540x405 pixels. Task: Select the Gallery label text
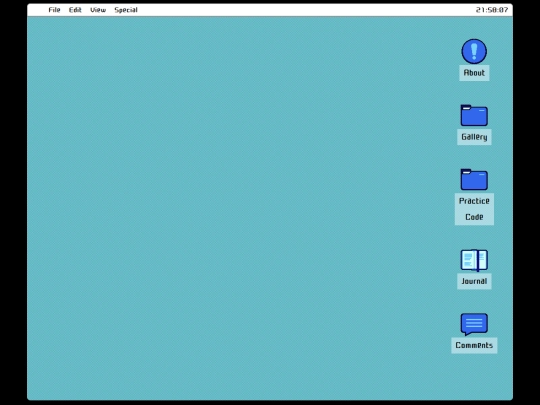tap(474, 137)
